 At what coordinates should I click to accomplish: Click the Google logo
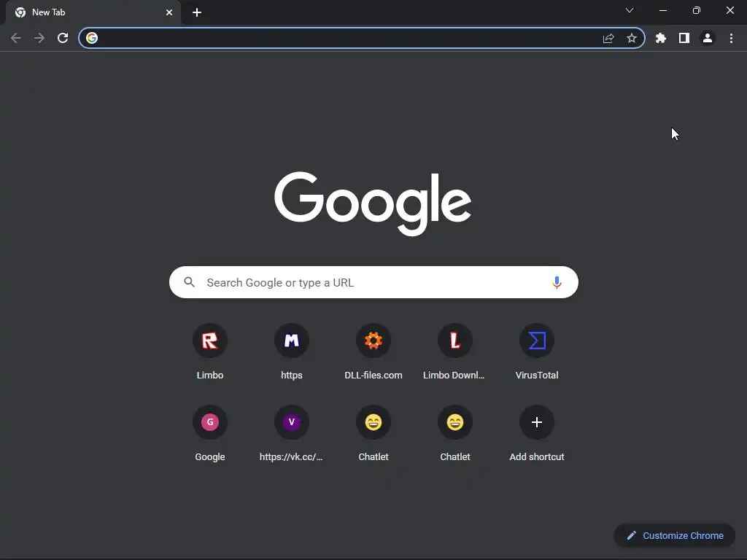(373, 204)
